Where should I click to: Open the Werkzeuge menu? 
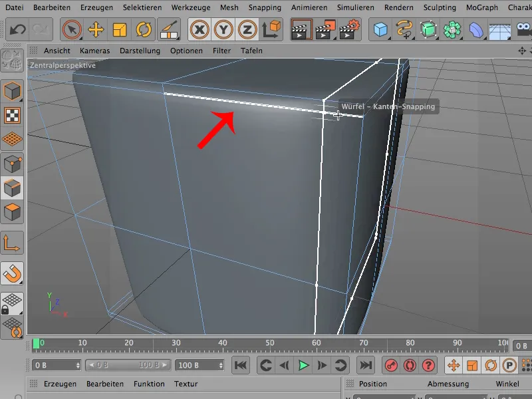point(191,7)
